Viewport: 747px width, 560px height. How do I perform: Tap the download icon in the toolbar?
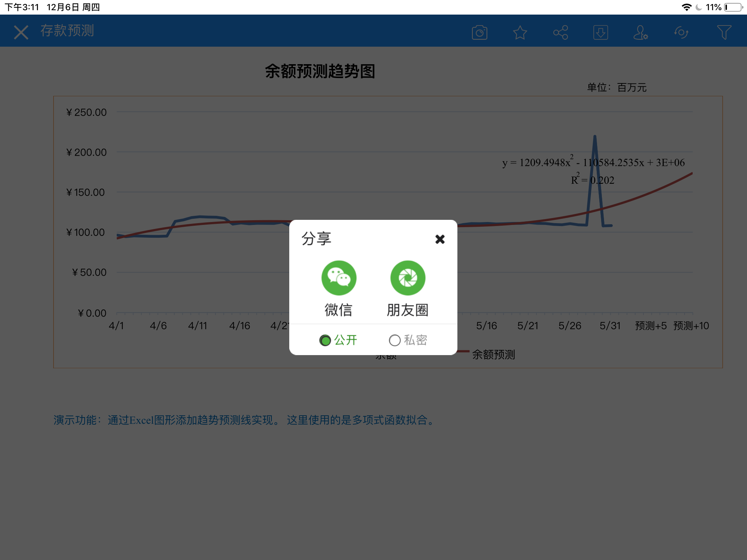[600, 32]
